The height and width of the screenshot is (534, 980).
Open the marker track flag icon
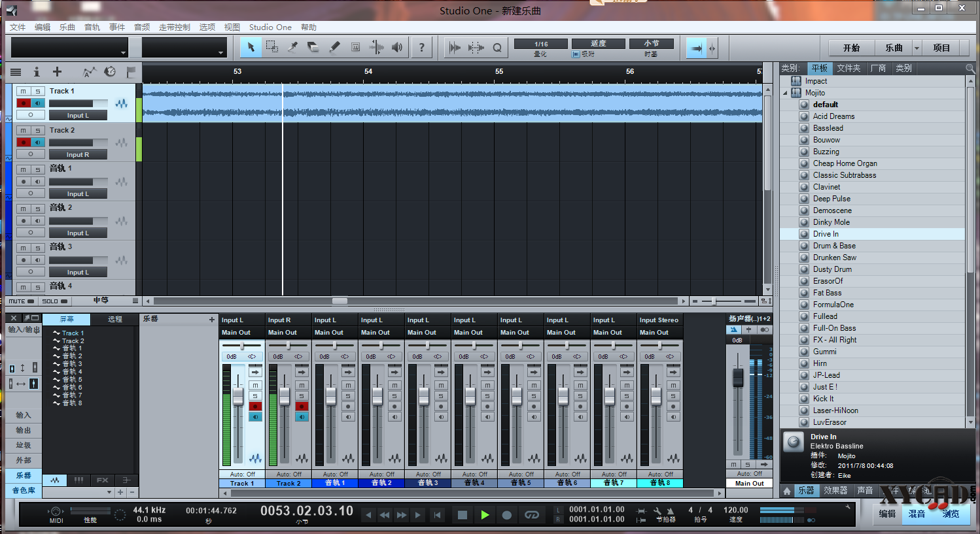click(131, 72)
